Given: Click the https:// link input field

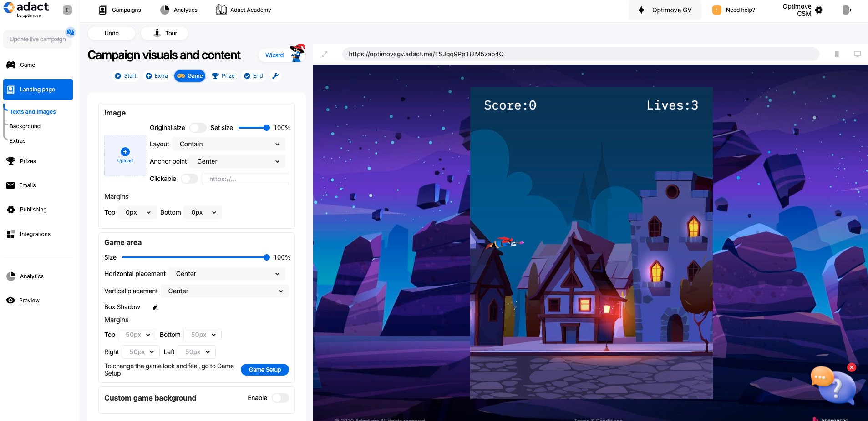Looking at the screenshot, I should pyautogui.click(x=245, y=179).
